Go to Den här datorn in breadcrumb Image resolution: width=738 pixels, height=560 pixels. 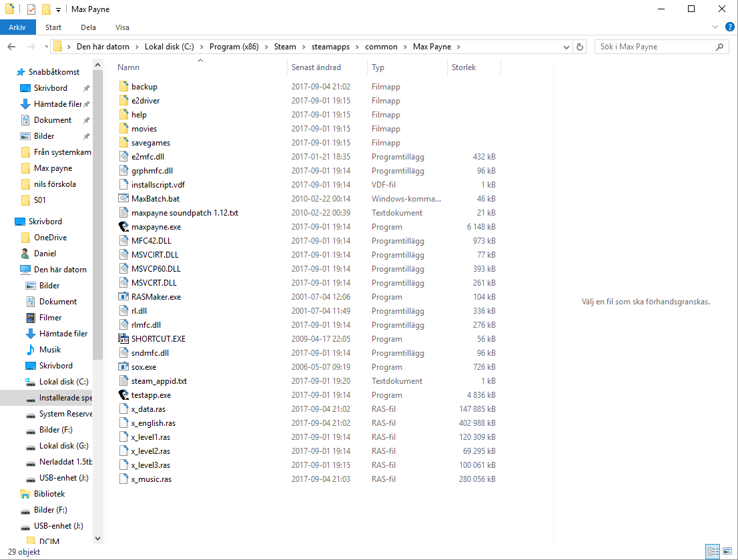pyautogui.click(x=103, y=47)
